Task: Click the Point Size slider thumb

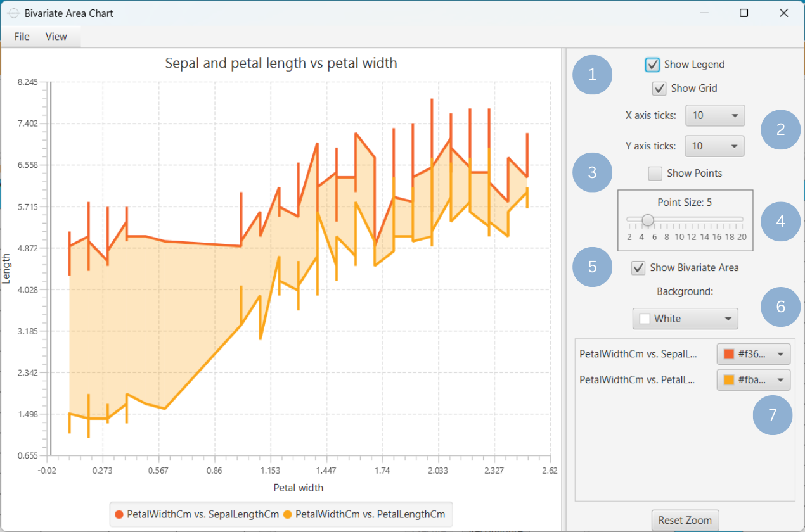Action: (647, 220)
